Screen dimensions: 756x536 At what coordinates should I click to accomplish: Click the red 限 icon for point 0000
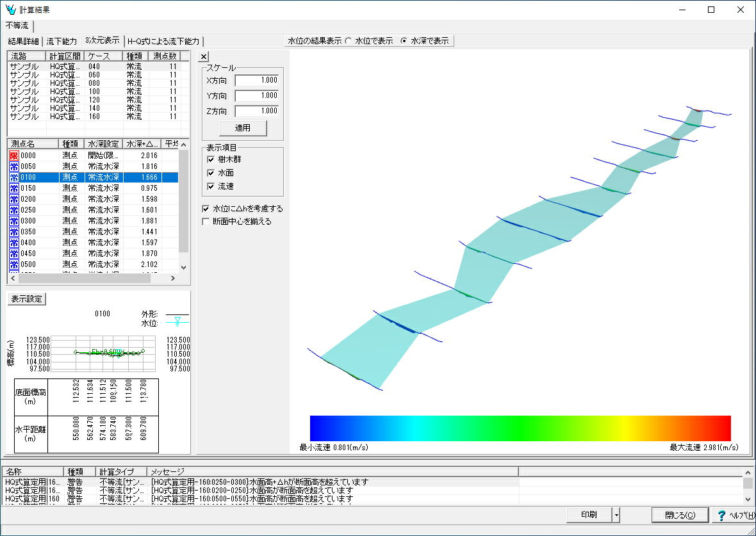pos(13,156)
